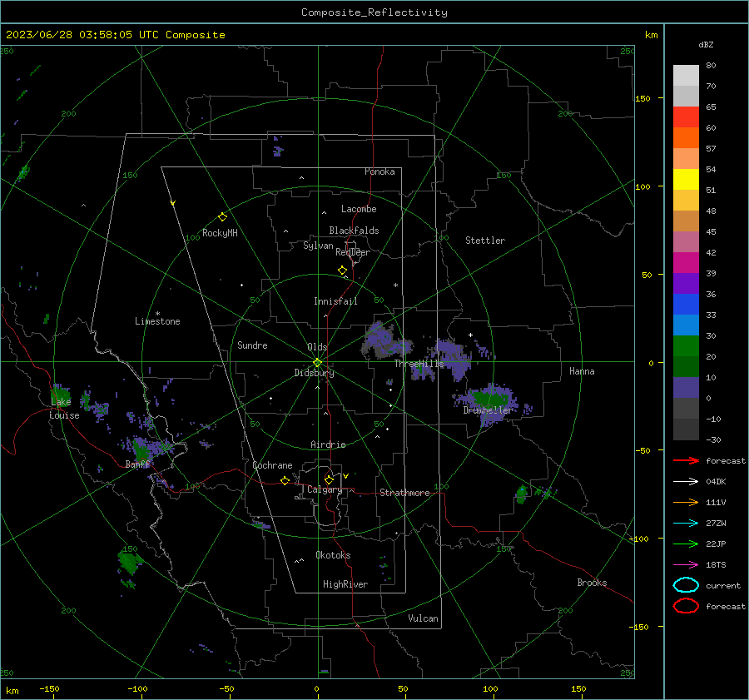This screenshot has width=749, height=700.
Task: Click the red forecast arrow in legend
Action: pyautogui.click(x=686, y=460)
